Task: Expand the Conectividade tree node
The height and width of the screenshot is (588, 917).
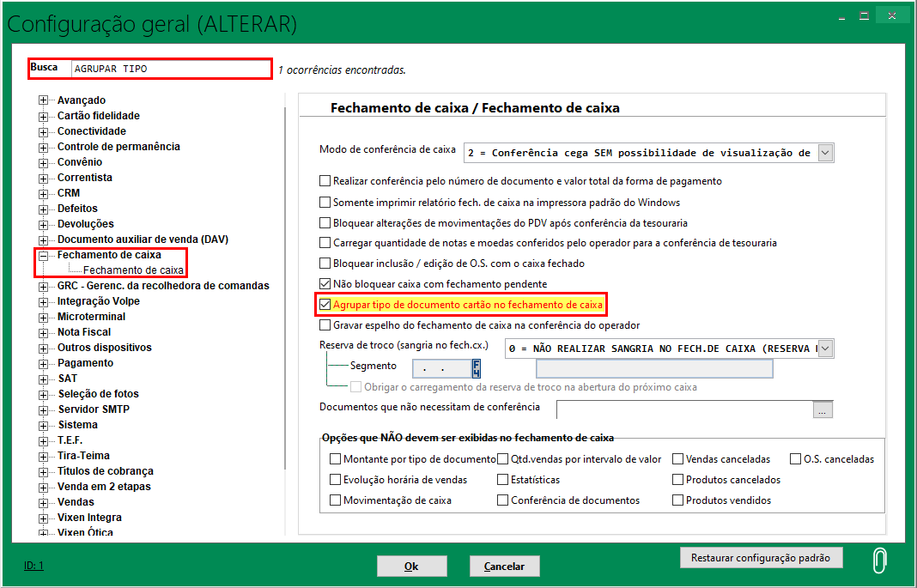Action: pos(43,131)
